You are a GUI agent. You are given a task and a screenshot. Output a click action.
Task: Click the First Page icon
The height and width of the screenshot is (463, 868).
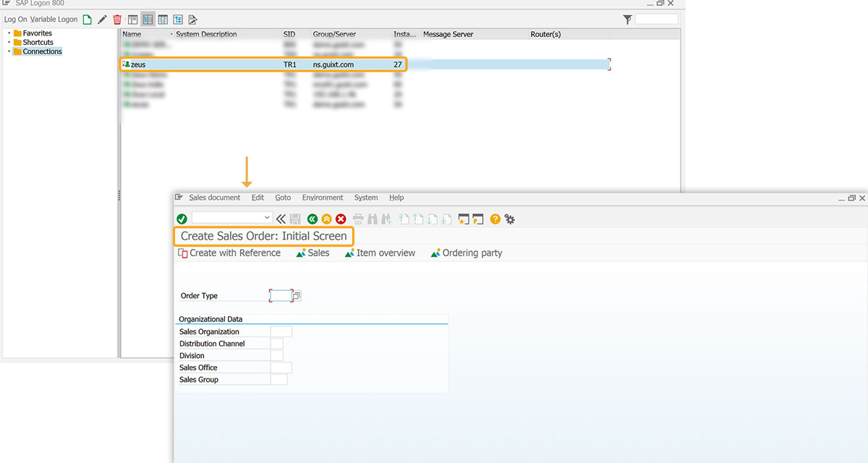click(404, 218)
